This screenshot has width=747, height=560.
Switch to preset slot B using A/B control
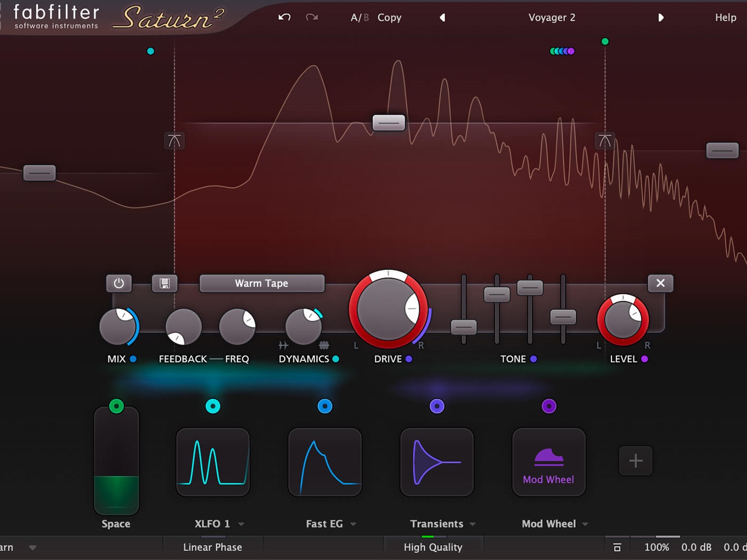tap(365, 17)
